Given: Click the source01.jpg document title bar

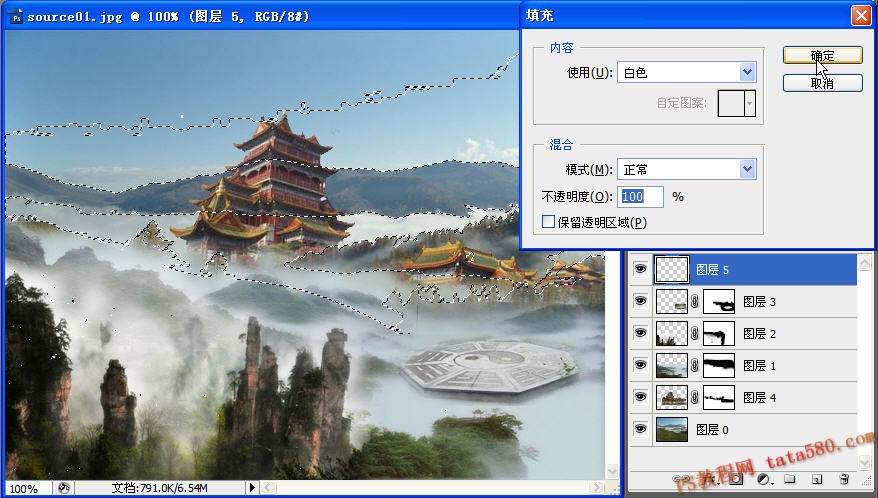Looking at the screenshot, I should tap(263, 16).
